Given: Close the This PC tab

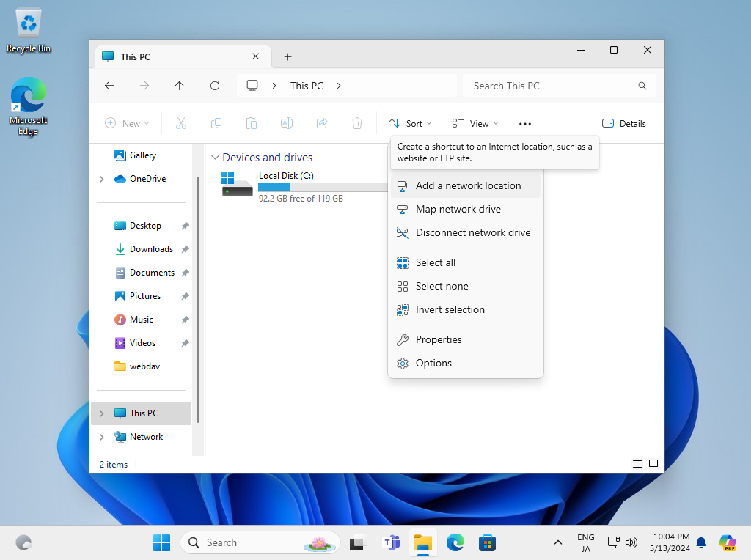Looking at the screenshot, I should coord(256,56).
